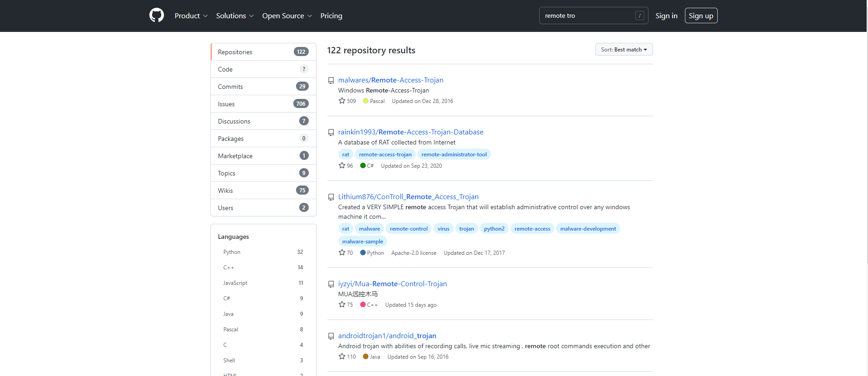Filter results by C language, count 4
The height and width of the screenshot is (376, 868).
(263, 345)
